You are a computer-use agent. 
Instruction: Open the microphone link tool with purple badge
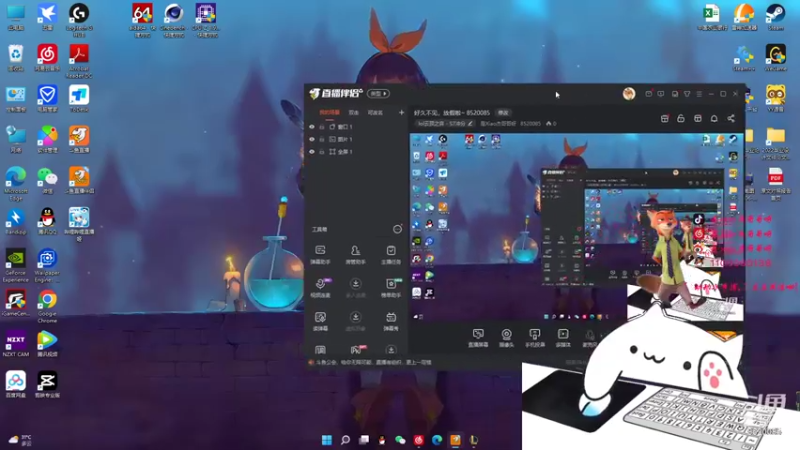pyautogui.click(x=320, y=288)
